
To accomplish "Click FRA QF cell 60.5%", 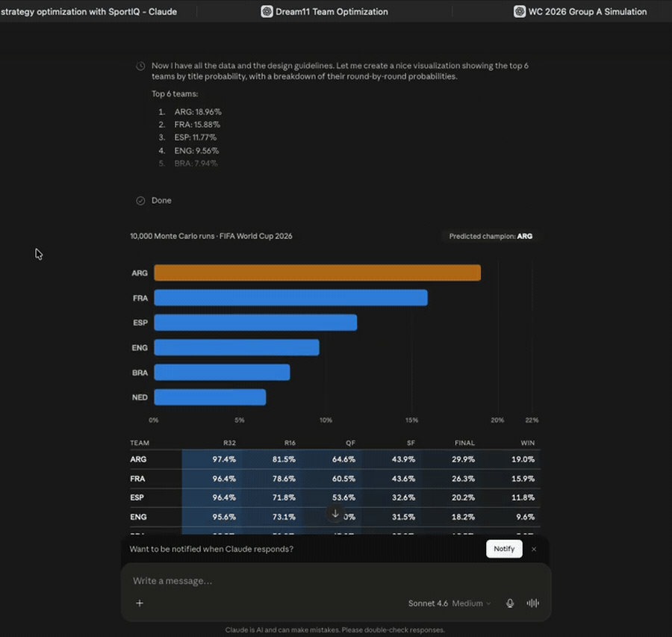I will tap(343, 479).
